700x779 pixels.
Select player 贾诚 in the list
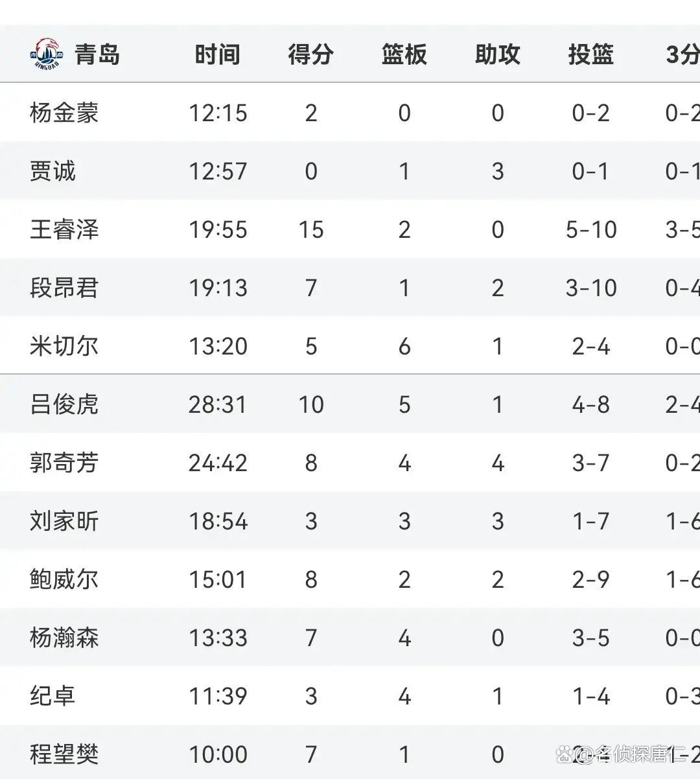52,171
